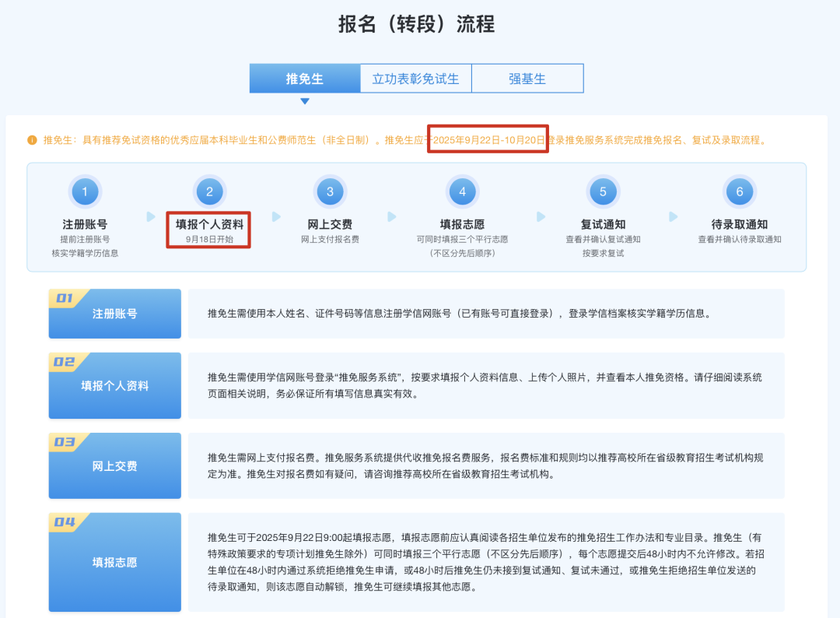The width and height of the screenshot is (840, 618).
Task: Click the 01 注册账号 blue card
Action: [x=114, y=314]
